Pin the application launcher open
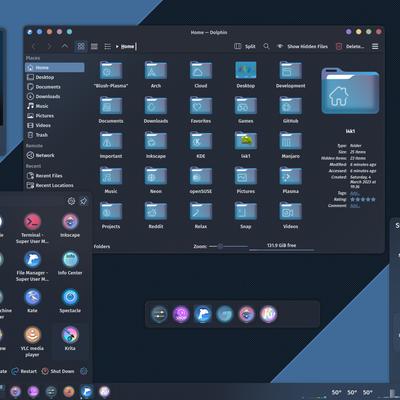The image size is (400, 400). pos(83,201)
